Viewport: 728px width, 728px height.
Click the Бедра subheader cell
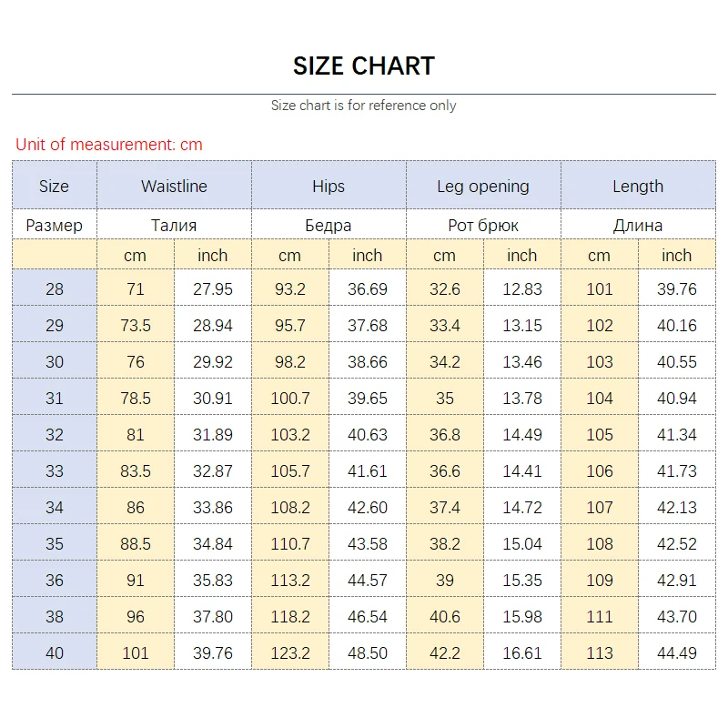pyautogui.click(x=329, y=225)
